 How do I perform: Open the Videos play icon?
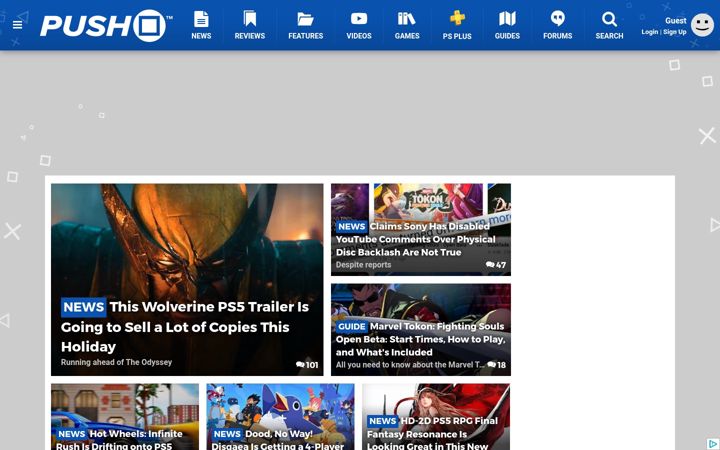pos(359,19)
